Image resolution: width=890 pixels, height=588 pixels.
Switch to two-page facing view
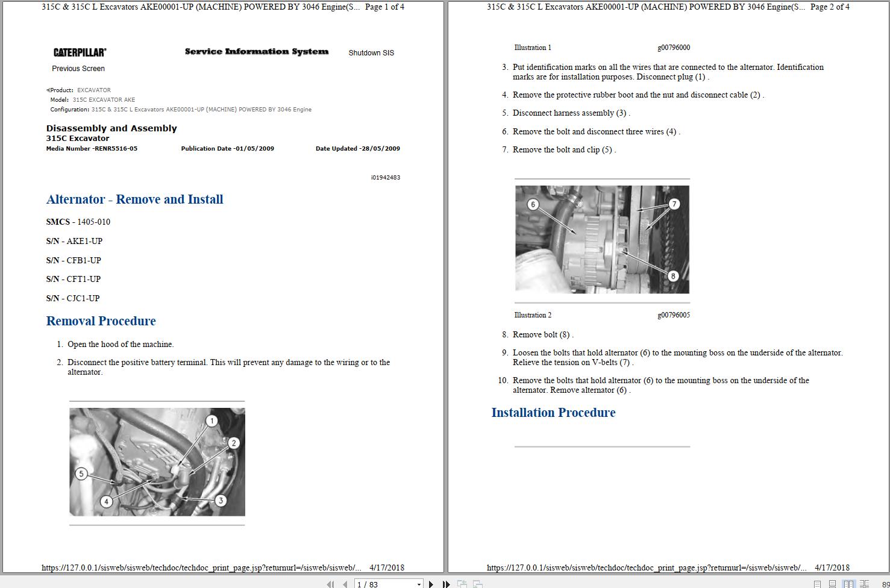[850, 584]
